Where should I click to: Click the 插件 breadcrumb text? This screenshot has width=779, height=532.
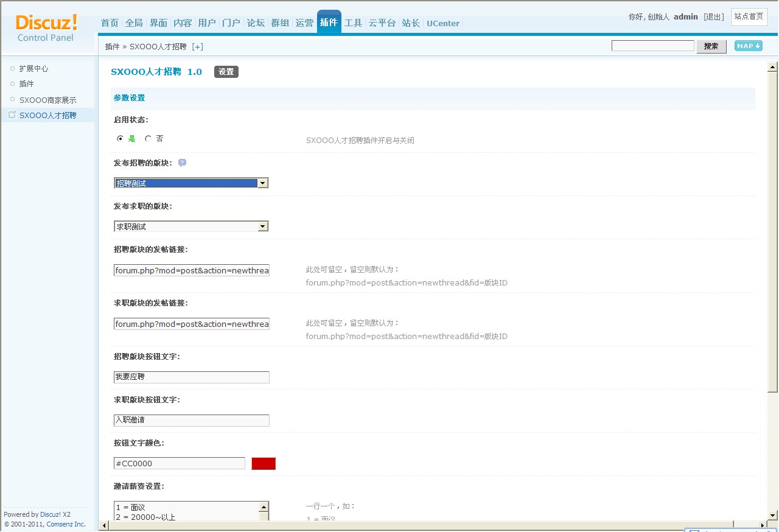pos(112,46)
